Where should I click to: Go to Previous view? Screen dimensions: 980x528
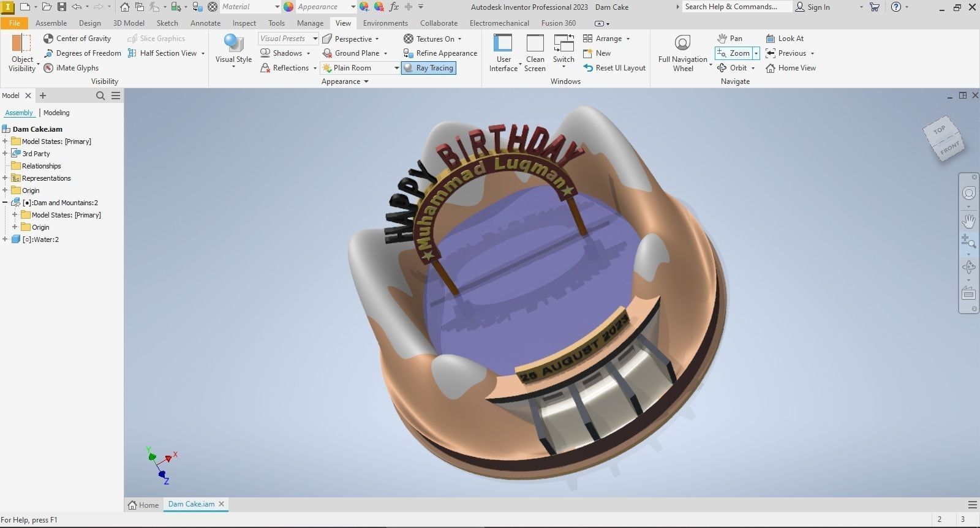[786, 53]
